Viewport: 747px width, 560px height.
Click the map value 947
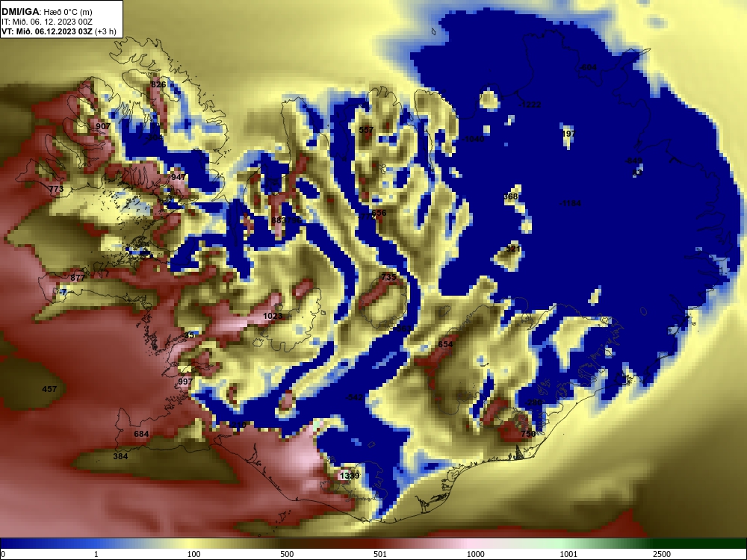pyautogui.click(x=179, y=177)
